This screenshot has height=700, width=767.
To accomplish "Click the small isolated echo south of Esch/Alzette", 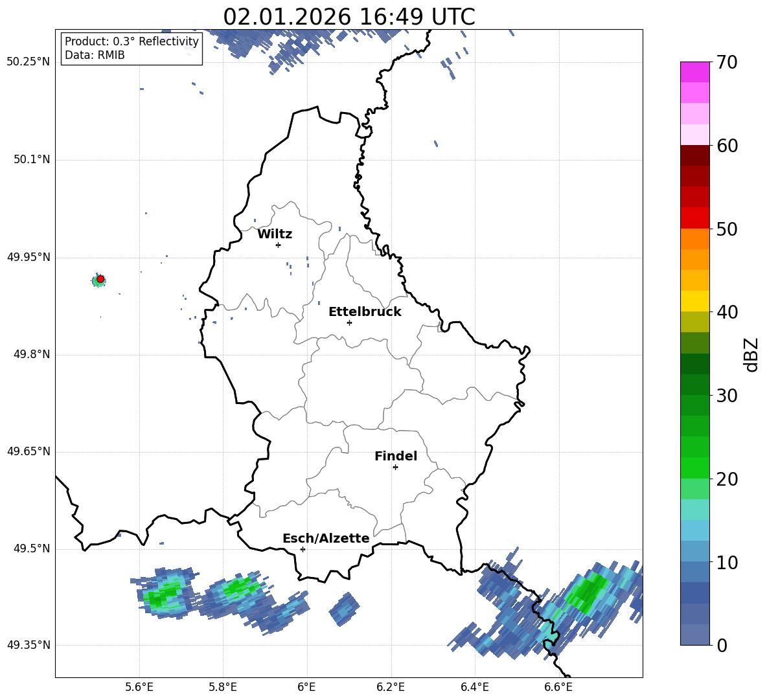I will (x=344, y=609).
